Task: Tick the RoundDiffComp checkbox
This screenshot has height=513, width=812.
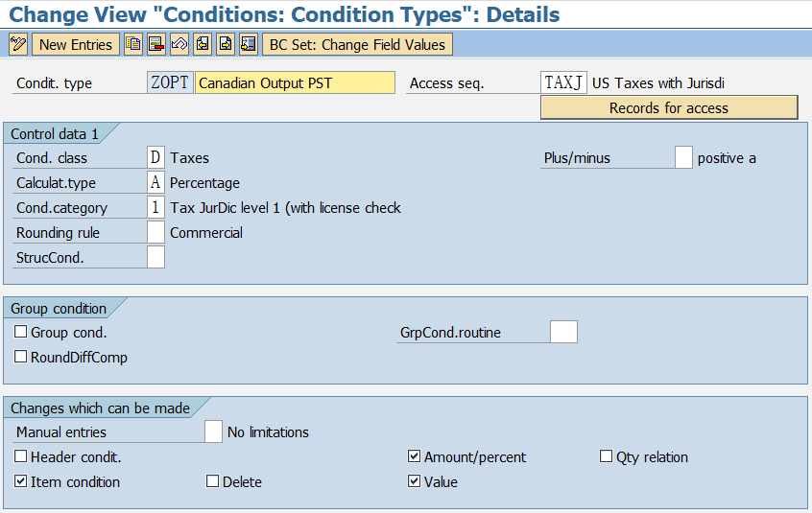Action: coord(21,357)
